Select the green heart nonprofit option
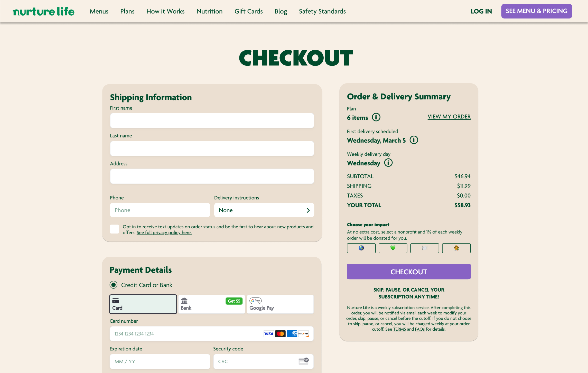The image size is (588, 373). click(393, 248)
